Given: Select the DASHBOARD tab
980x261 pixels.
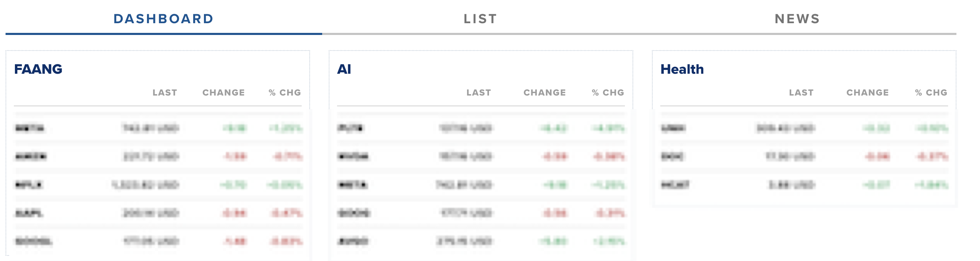Looking at the screenshot, I should (x=164, y=19).
